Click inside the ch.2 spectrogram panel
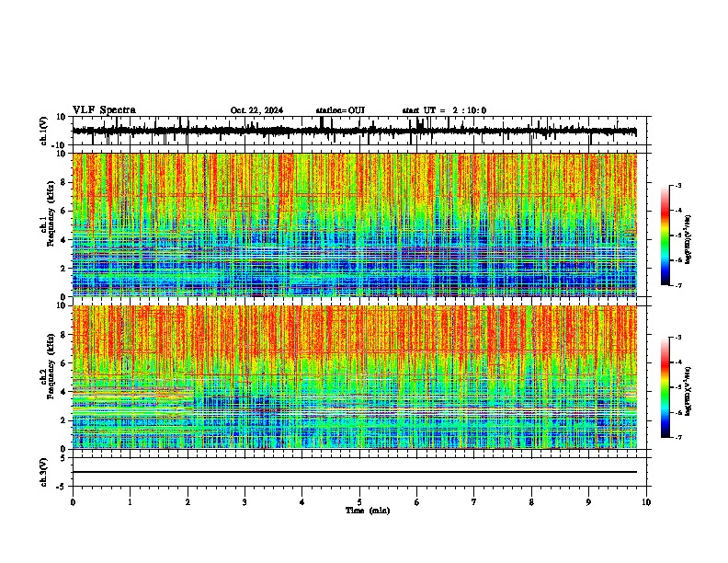 [354, 377]
